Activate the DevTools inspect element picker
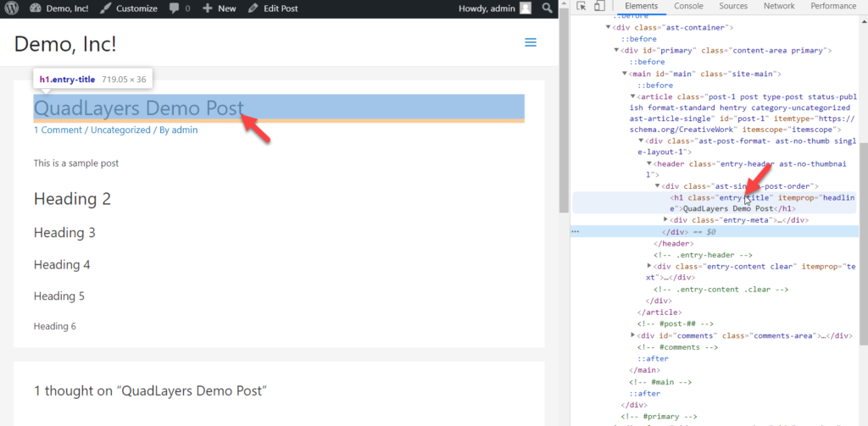 (581, 6)
